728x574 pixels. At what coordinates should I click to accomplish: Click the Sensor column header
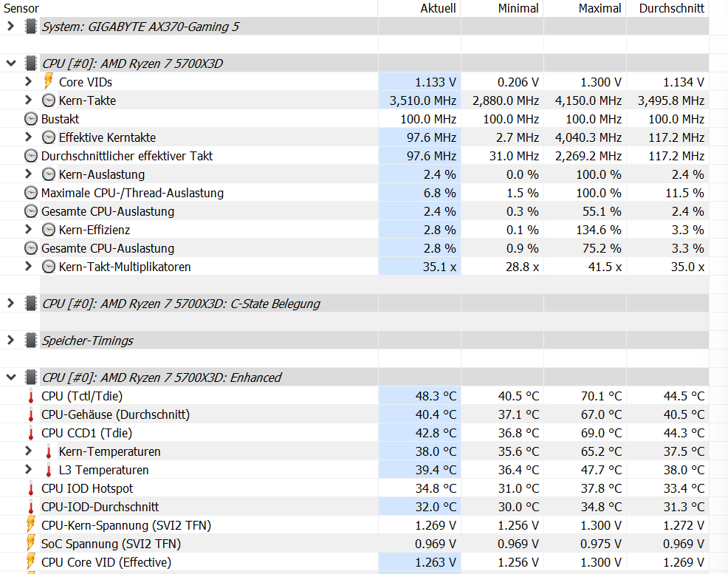coord(21,8)
